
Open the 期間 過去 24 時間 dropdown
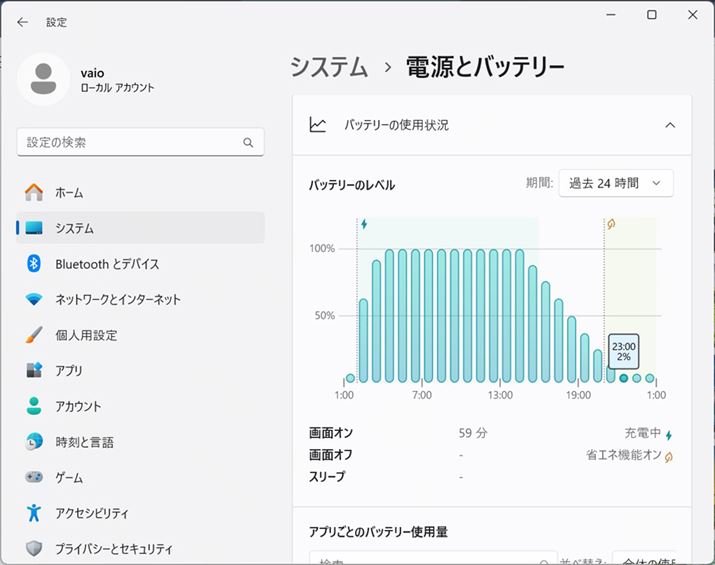tap(615, 183)
